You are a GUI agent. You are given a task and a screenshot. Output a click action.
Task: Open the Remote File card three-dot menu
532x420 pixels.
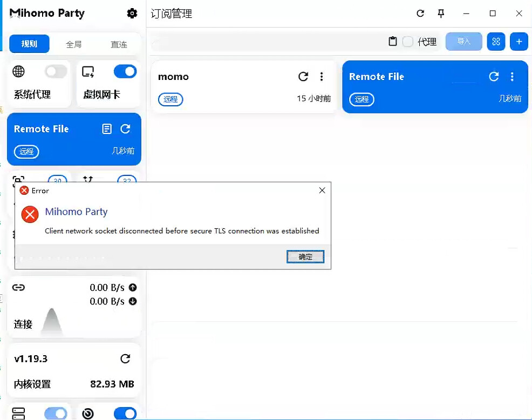coord(512,77)
